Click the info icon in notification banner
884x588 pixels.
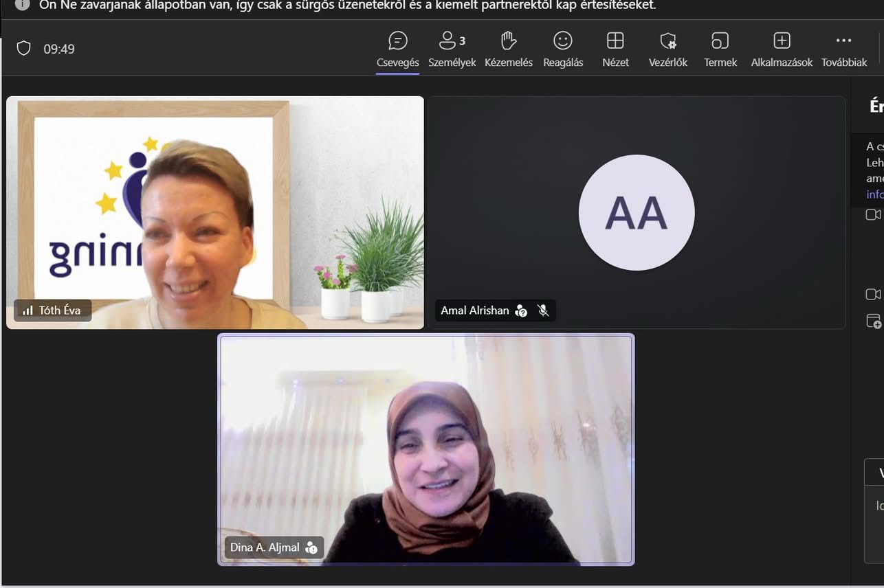22,5
